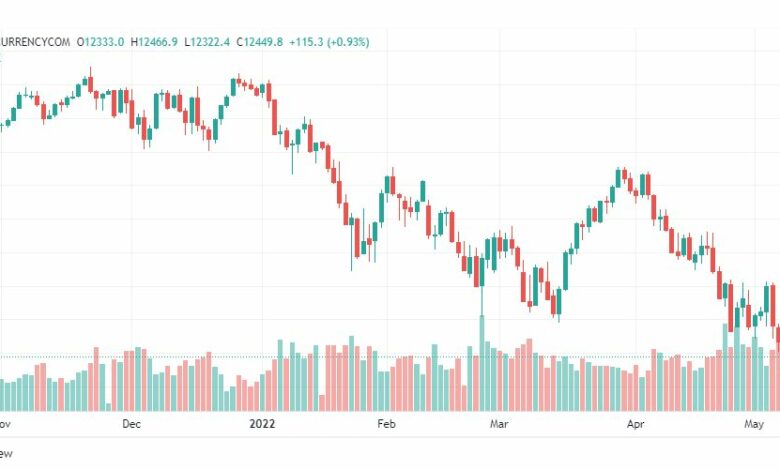Select the high price value 12466.9
780x470 pixels.
point(158,42)
